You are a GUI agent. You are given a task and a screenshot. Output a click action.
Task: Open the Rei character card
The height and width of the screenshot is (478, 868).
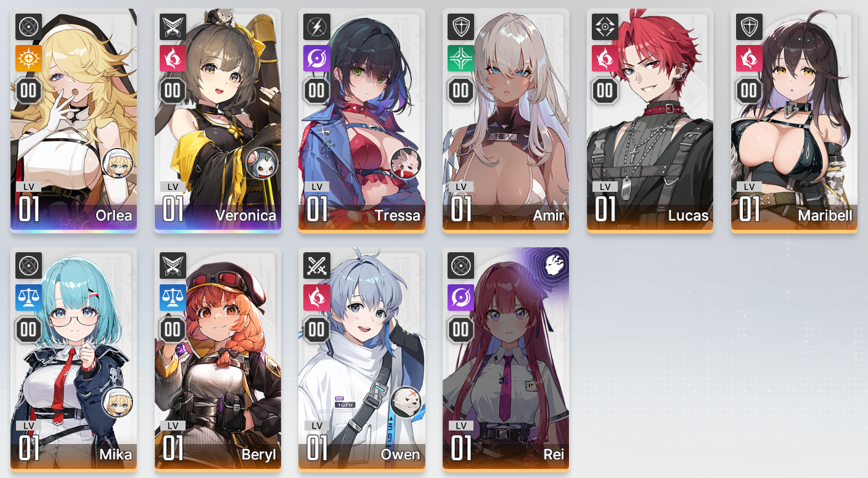pyautogui.click(x=506, y=360)
